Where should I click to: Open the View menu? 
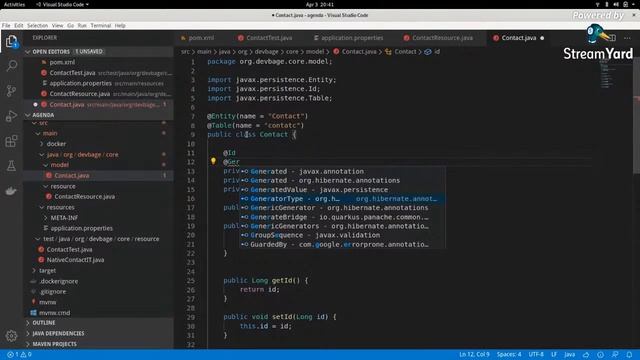58,25
